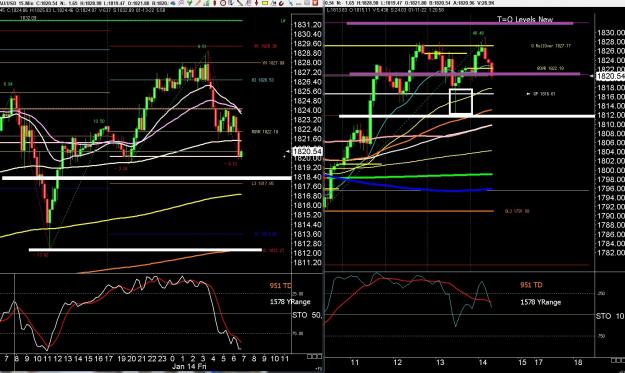Click the blue cloud-shaped toolbar icon
This screenshot has width=625, height=373.
173,3
